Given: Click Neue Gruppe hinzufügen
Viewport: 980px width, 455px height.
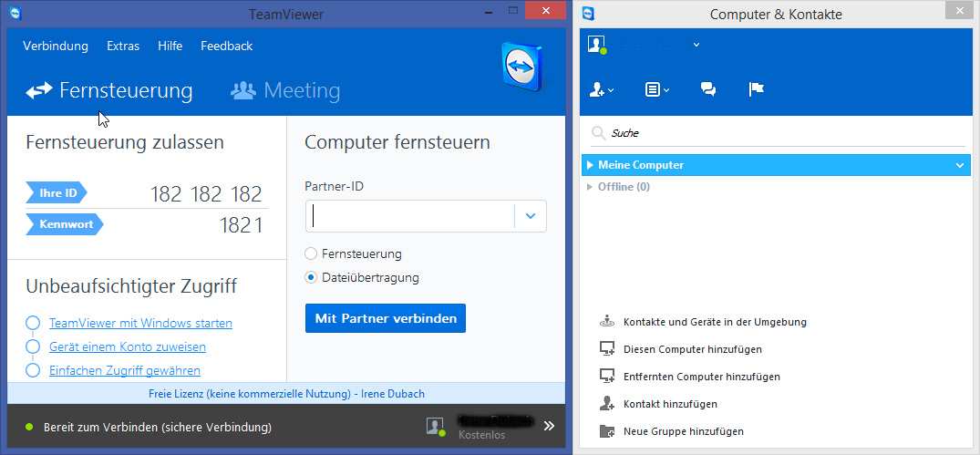Looking at the screenshot, I should click(x=683, y=431).
